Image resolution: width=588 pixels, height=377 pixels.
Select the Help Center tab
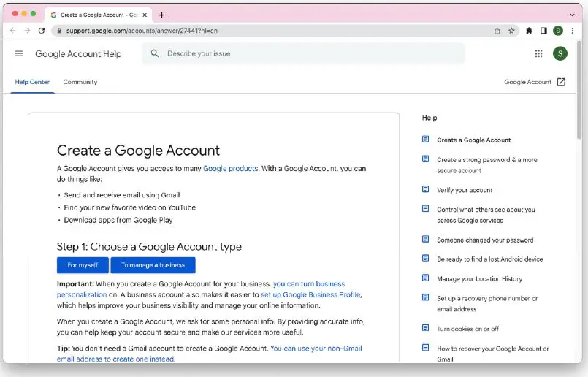point(32,82)
